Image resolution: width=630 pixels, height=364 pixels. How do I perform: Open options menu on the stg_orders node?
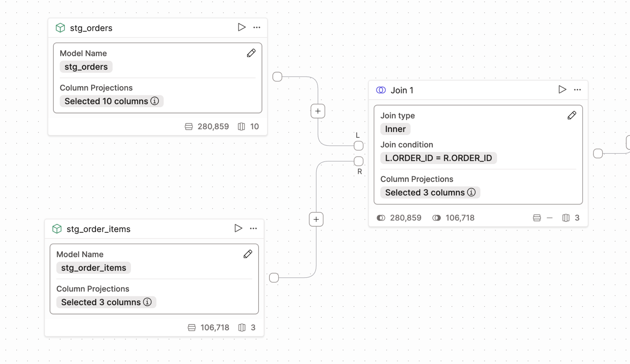point(257,27)
